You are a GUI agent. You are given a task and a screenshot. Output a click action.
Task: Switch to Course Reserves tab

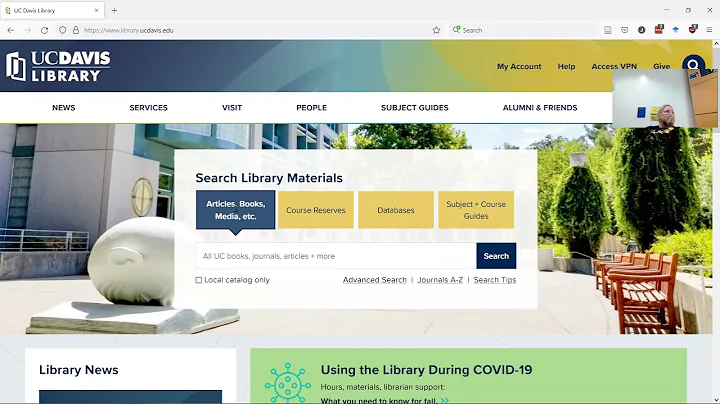(x=316, y=210)
